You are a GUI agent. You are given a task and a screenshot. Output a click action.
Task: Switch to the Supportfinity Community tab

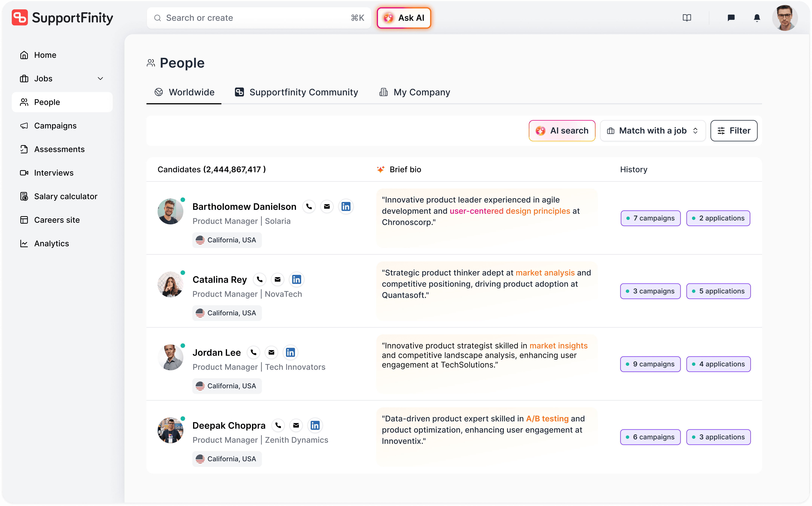(296, 92)
